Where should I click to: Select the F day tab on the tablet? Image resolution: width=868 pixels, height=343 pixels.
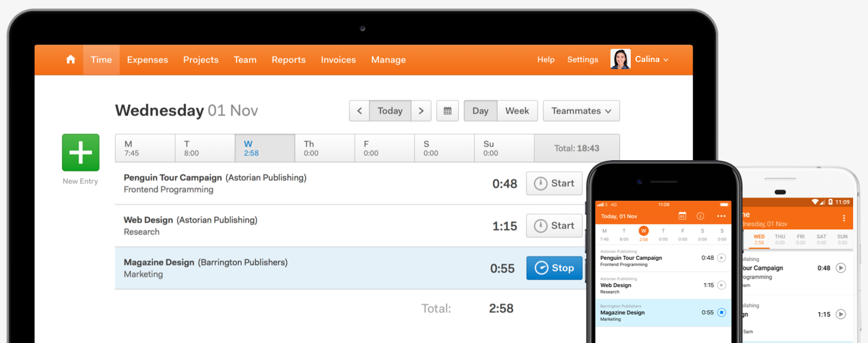(385, 148)
